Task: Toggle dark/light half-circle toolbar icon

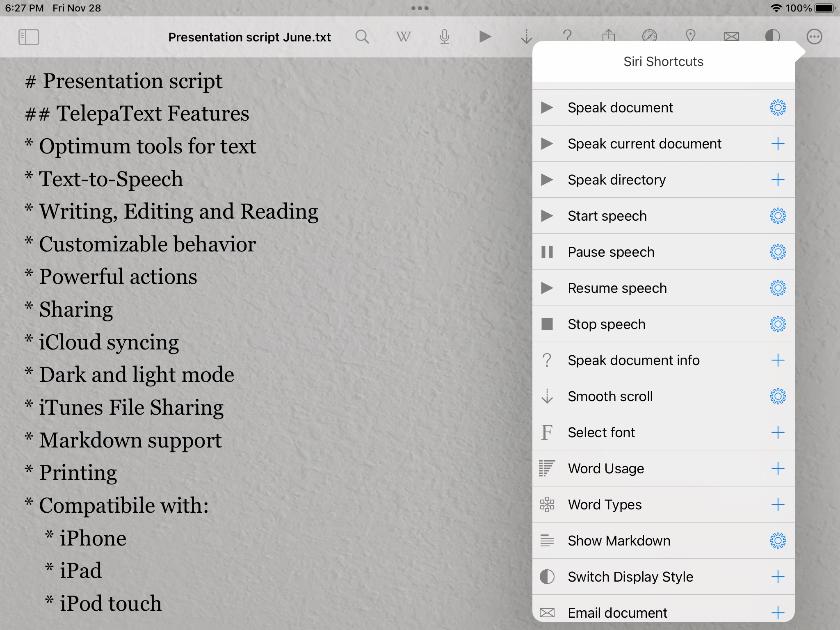Action: [x=772, y=36]
